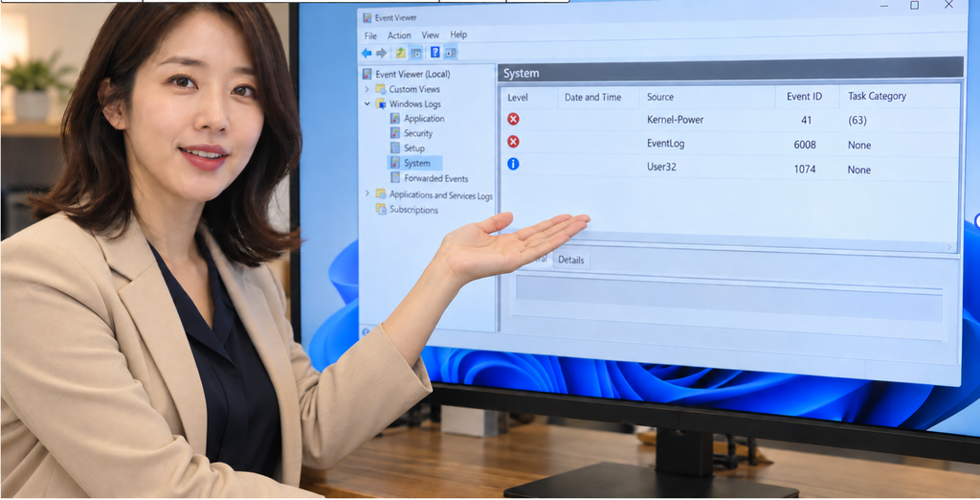This screenshot has height=500, width=980.
Task: Select the System log in tree
Action: click(417, 164)
